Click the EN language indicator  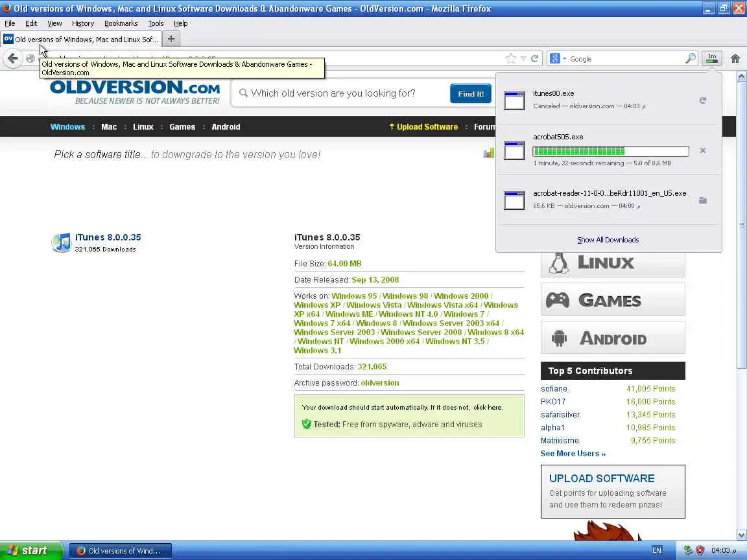click(656, 550)
